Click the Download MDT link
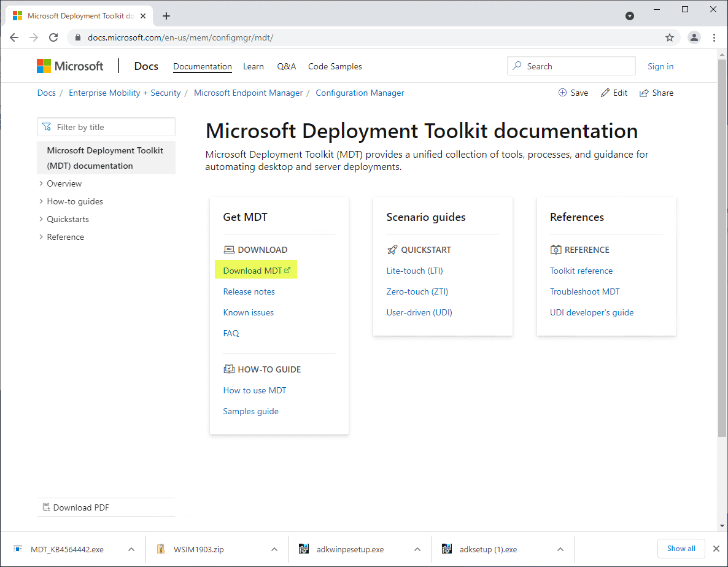 coord(253,271)
